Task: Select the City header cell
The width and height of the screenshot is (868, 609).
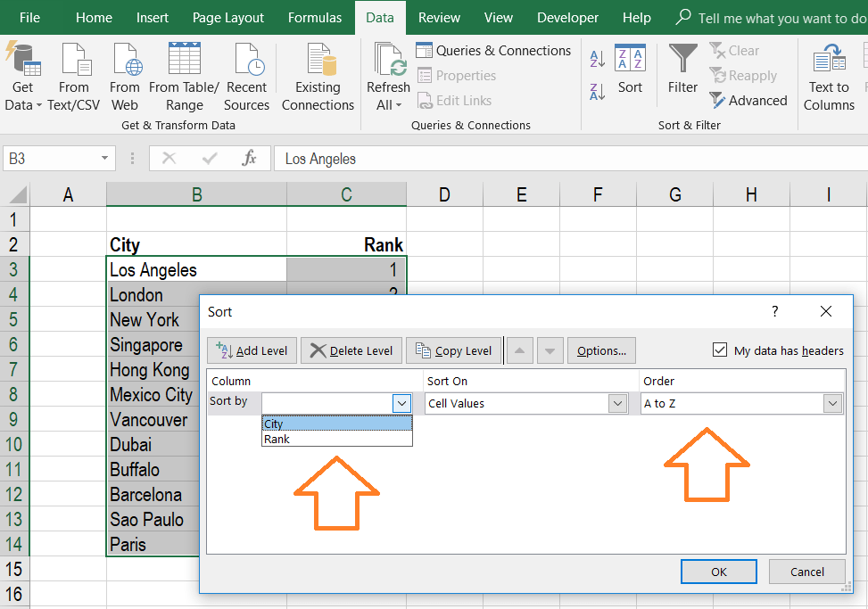Action: pos(196,244)
